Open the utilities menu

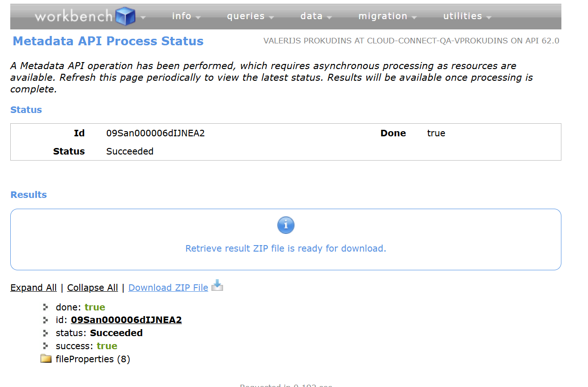point(467,16)
